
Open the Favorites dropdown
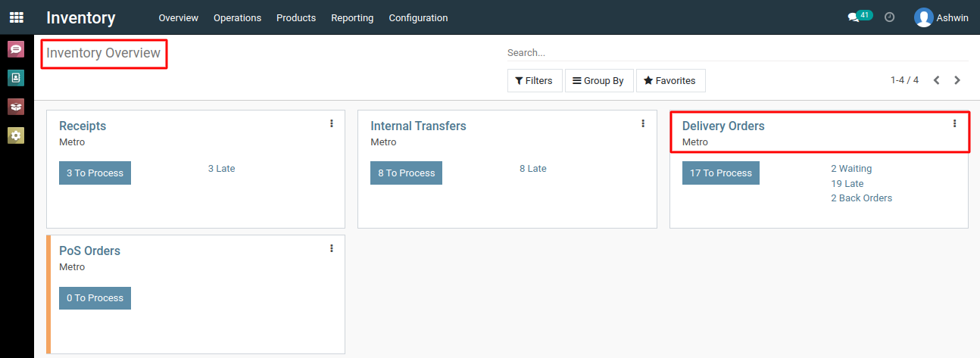670,81
